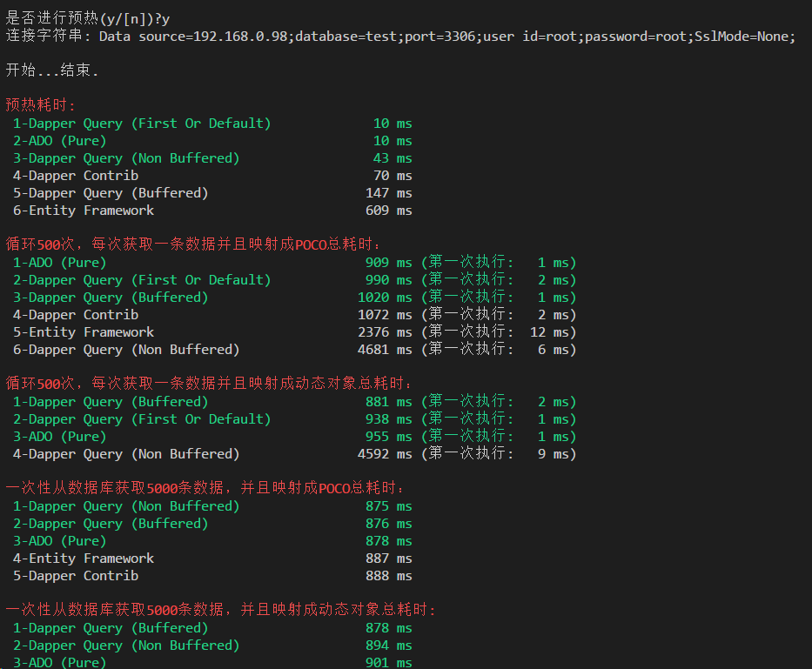812x669 pixels.
Task: Click '3-ADO (Pure)' 955 ms row
Action: coord(294,437)
